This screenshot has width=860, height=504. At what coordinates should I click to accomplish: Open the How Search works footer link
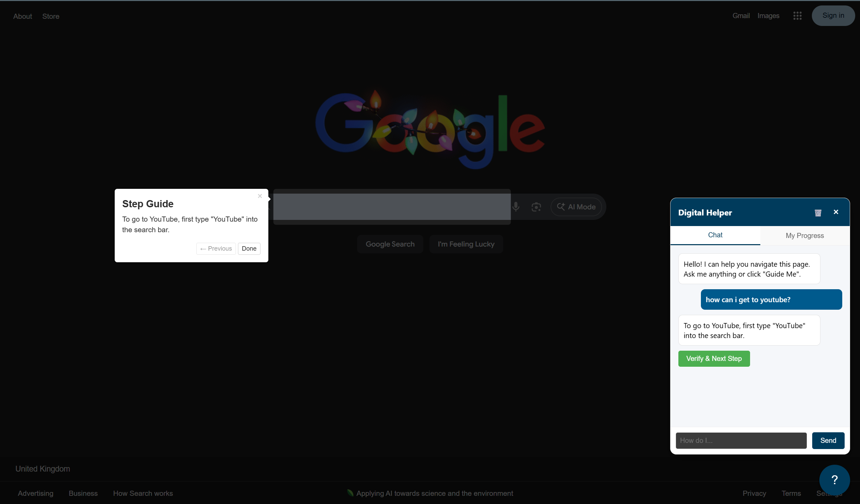(x=143, y=493)
